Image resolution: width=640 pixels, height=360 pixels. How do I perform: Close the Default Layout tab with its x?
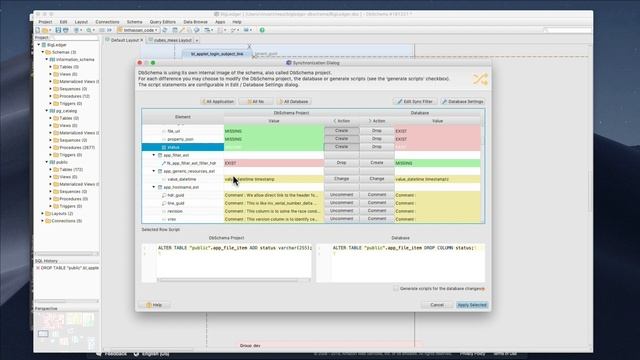(142, 40)
